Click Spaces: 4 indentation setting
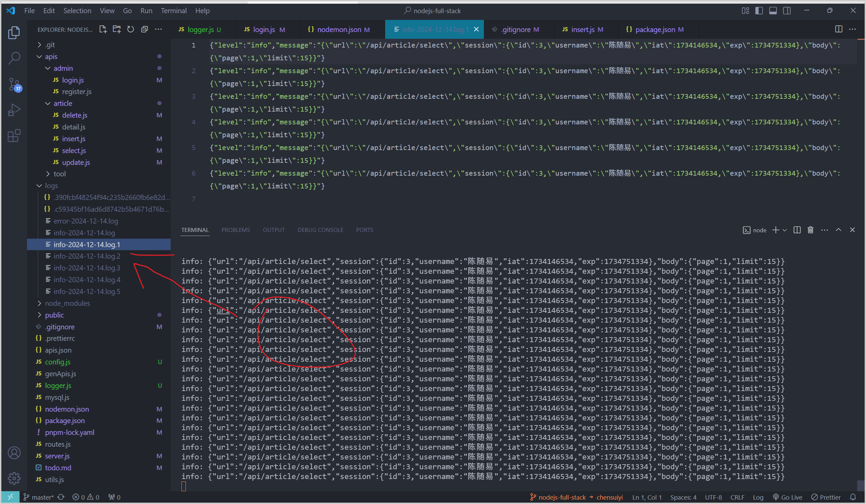866x504 pixels. pos(683,497)
